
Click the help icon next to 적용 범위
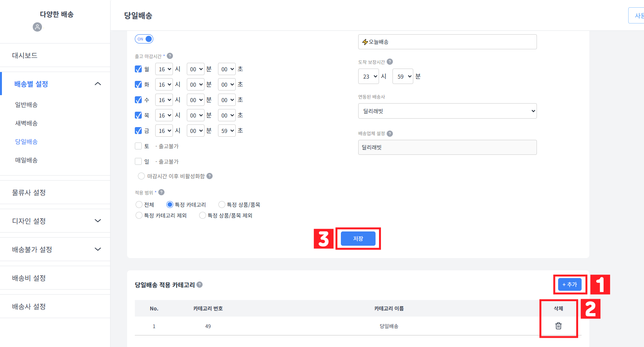tap(161, 192)
